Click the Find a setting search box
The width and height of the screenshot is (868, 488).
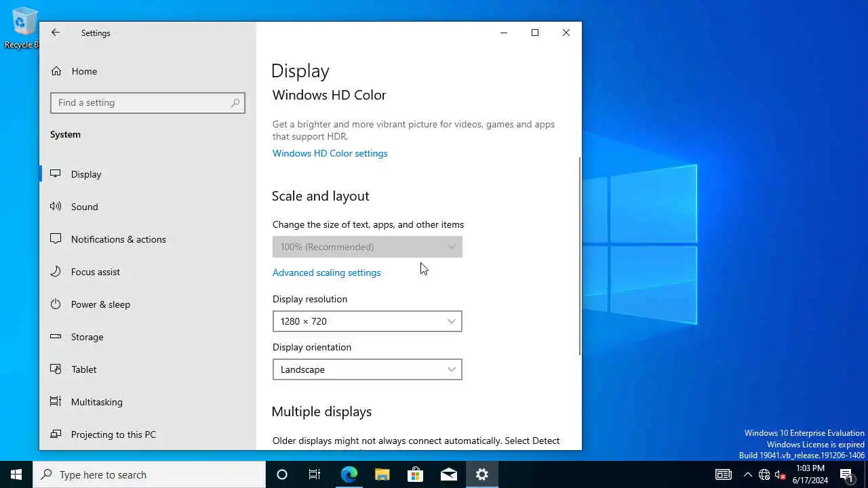(147, 103)
